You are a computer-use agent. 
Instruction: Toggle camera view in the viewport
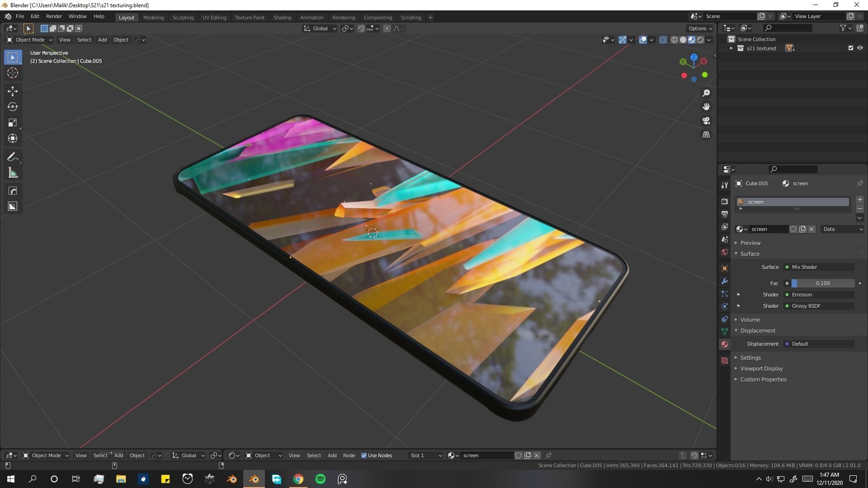706,121
